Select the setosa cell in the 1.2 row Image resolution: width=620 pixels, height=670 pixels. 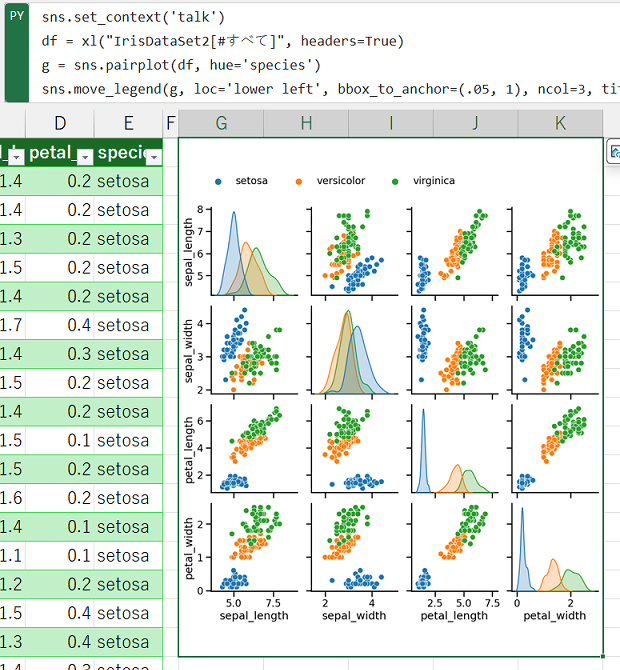click(x=128, y=584)
